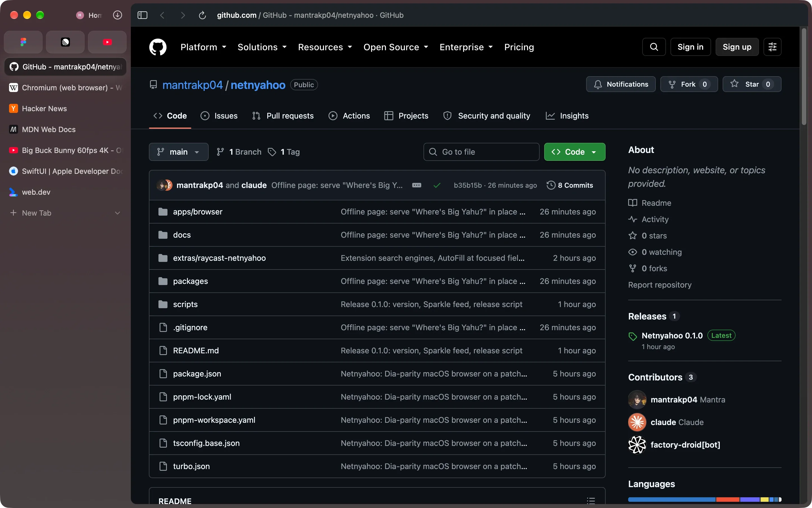Click the Languages color bar

point(705,500)
